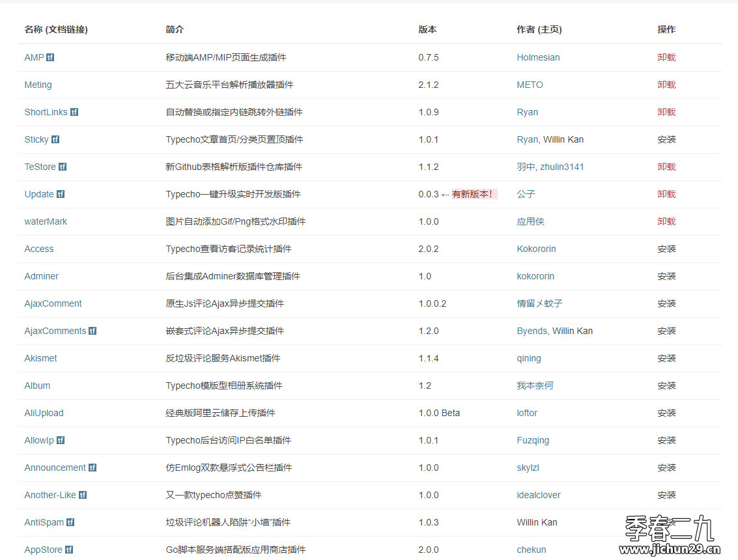This screenshot has width=738, height=560.
Task: Click the 有新版本! update notice
Action: (474, 194)
